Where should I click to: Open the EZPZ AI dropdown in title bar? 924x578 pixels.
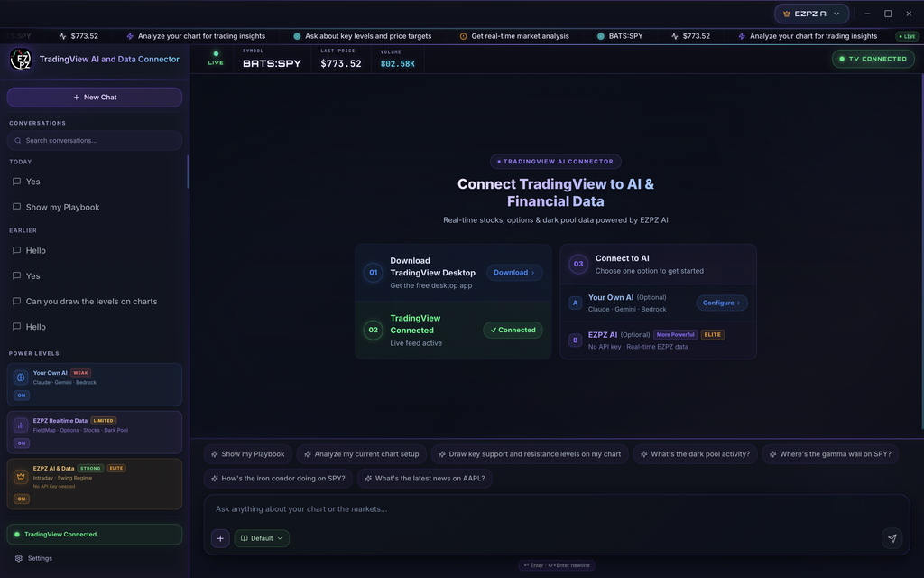point(811,14)
